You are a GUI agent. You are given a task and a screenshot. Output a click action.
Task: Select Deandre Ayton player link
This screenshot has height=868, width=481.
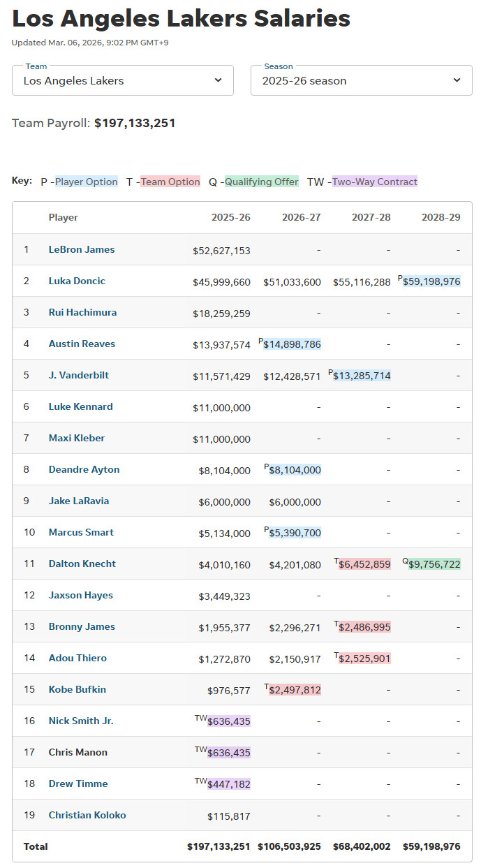click(x=84, y=469)
